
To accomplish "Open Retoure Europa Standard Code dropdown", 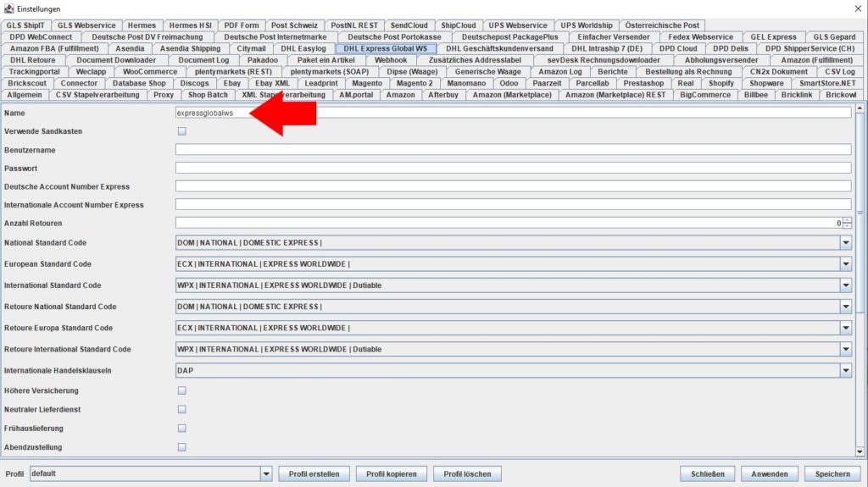I will 846,328.
